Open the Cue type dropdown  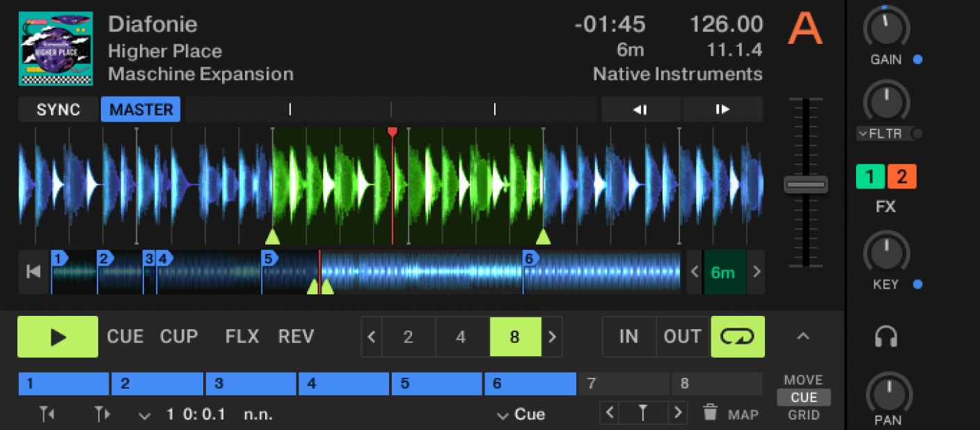tap(521, 415)
